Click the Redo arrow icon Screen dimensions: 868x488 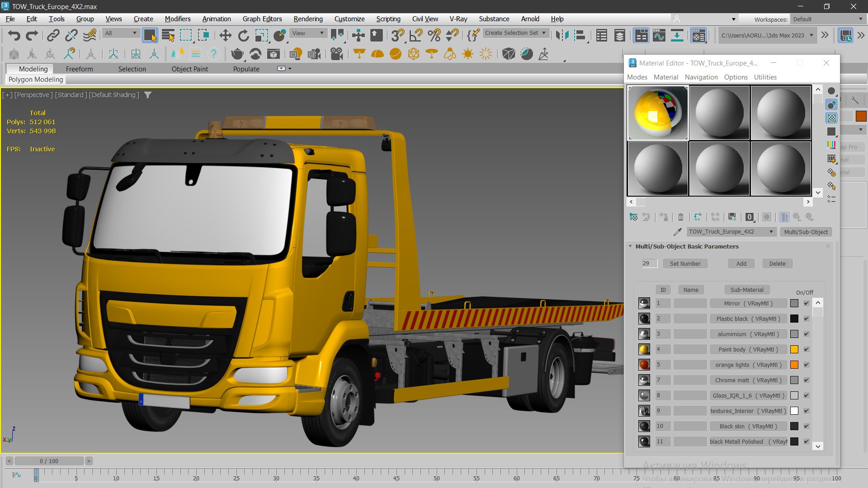pos(32,35)
